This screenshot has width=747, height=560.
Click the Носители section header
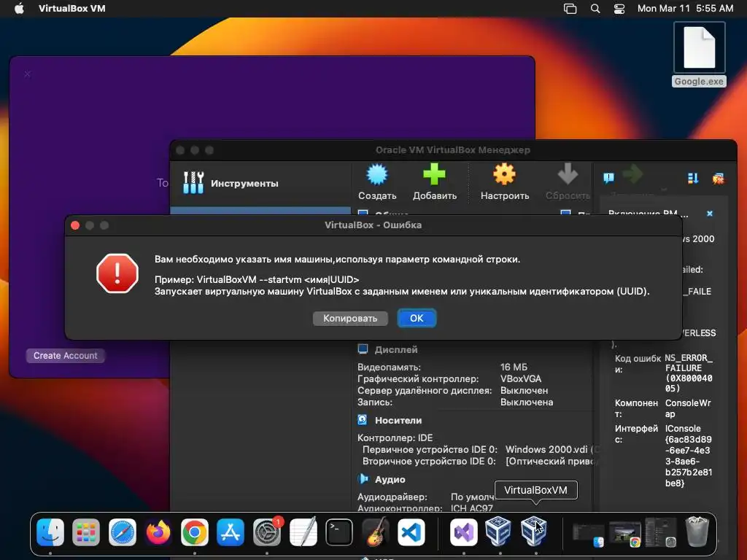398,421
